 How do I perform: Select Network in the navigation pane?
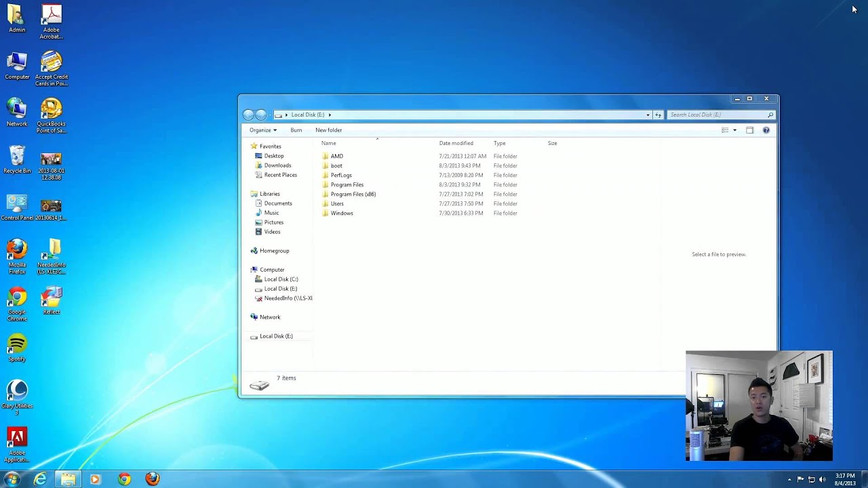pyautogui.click(x=269, y=317)
